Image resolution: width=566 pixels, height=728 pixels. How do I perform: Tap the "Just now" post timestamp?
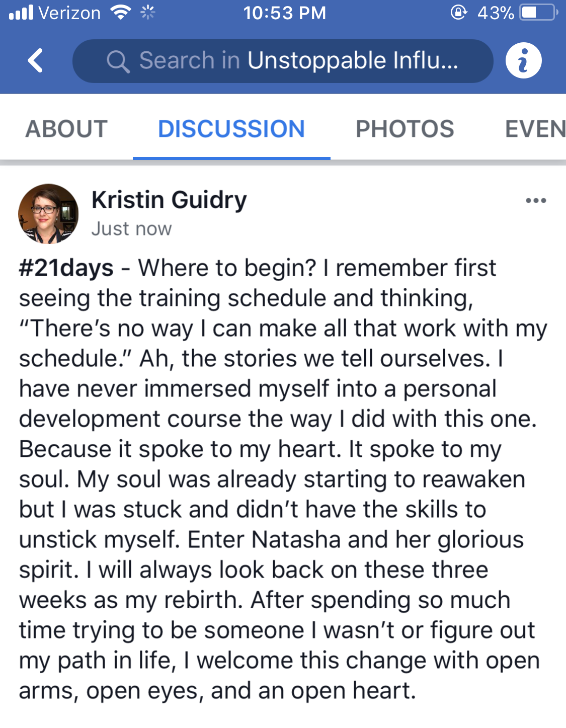pos(131,229)
